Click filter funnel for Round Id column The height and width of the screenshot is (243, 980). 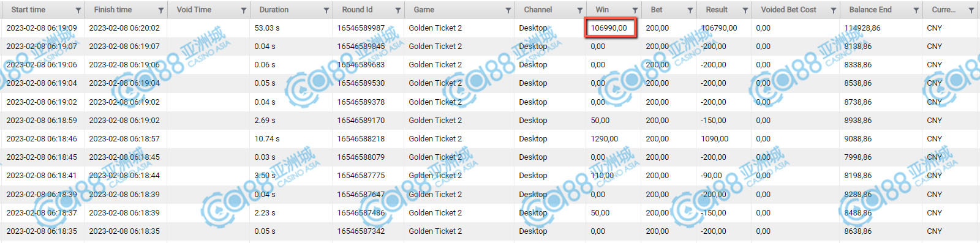pyautogui.click(x=398, y=10)
